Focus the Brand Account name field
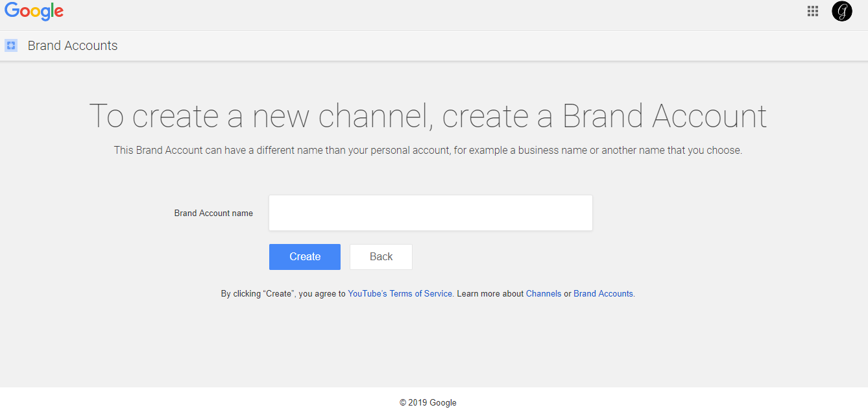 431,213
